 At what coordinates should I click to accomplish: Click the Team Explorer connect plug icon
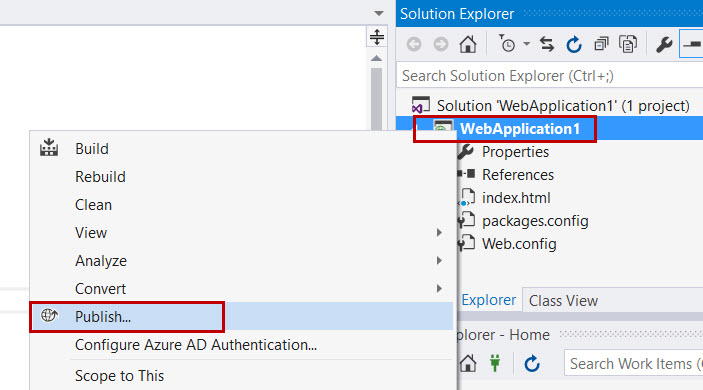[495, 363]
